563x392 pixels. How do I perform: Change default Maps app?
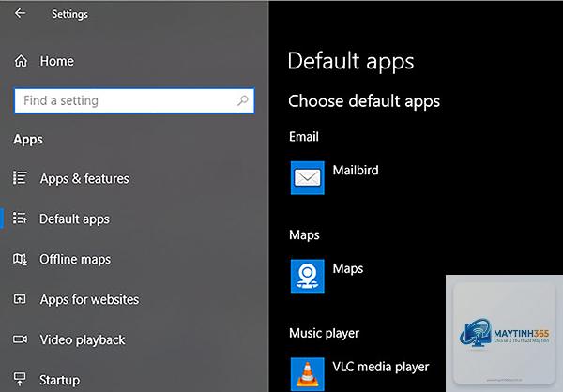[347, 268]
